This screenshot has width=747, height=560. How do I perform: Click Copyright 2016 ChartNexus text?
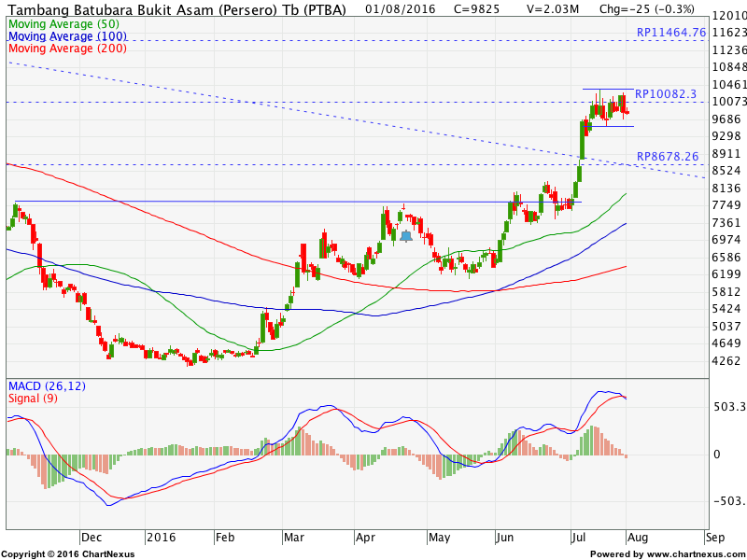coord(68,554)
